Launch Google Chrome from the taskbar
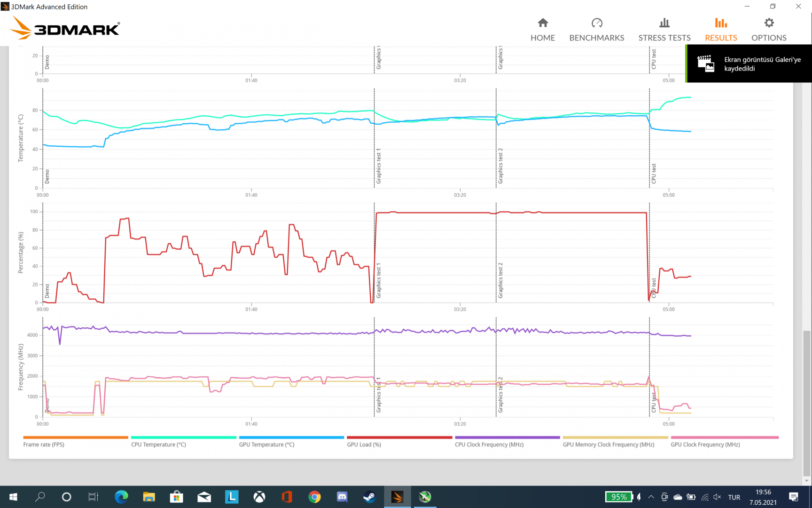The width and height of the screenshot is (812, 508). [314, 497]
